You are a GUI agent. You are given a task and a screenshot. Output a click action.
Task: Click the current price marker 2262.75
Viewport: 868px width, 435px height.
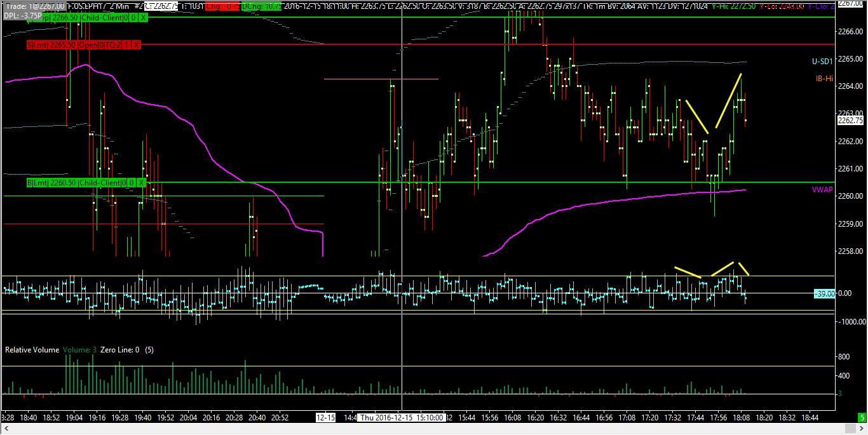coord(850,121)
